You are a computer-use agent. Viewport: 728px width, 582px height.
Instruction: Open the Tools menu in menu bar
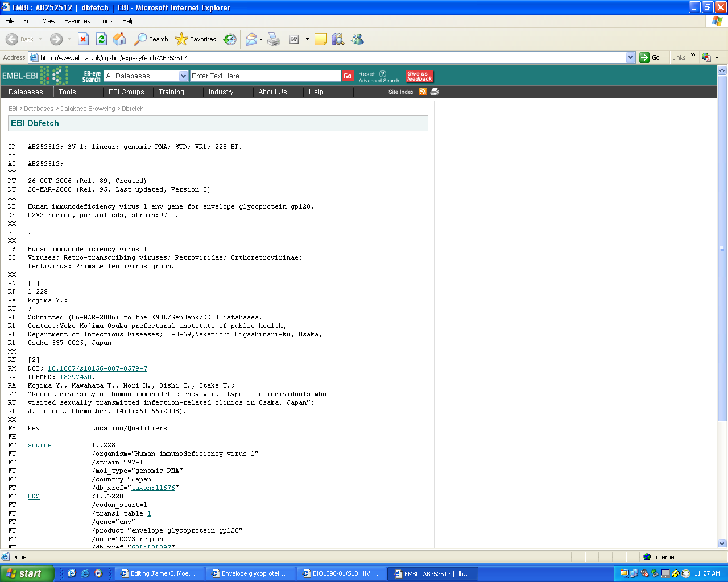106,21
